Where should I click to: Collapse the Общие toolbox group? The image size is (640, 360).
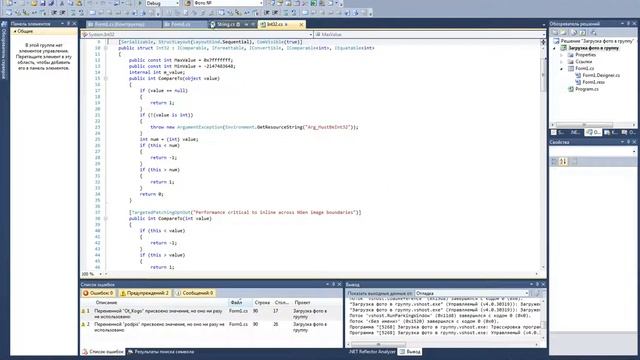15,31
